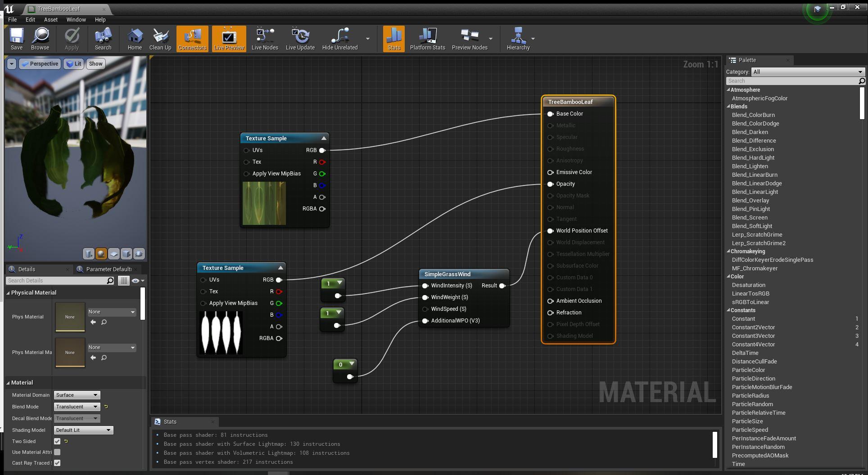This screenshot has height=475, width=868.
Task: Click the Details search magnifier icon
Action: 110,281
